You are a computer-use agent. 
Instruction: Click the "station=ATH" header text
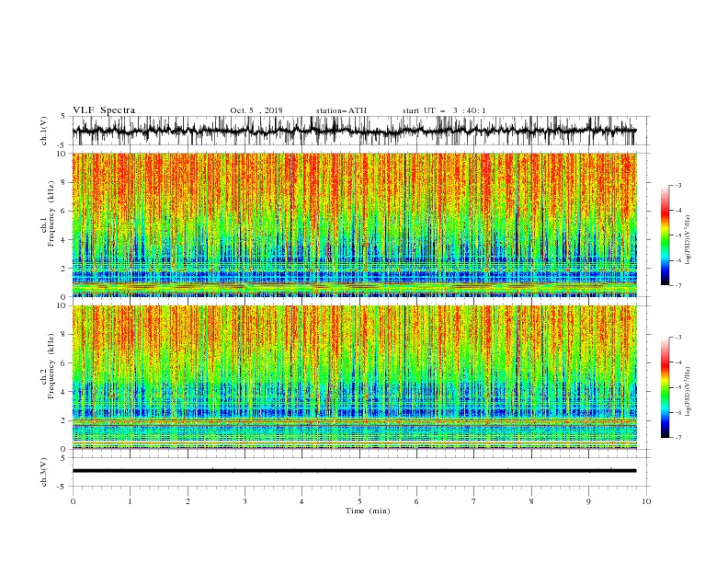tap(341, 110)
